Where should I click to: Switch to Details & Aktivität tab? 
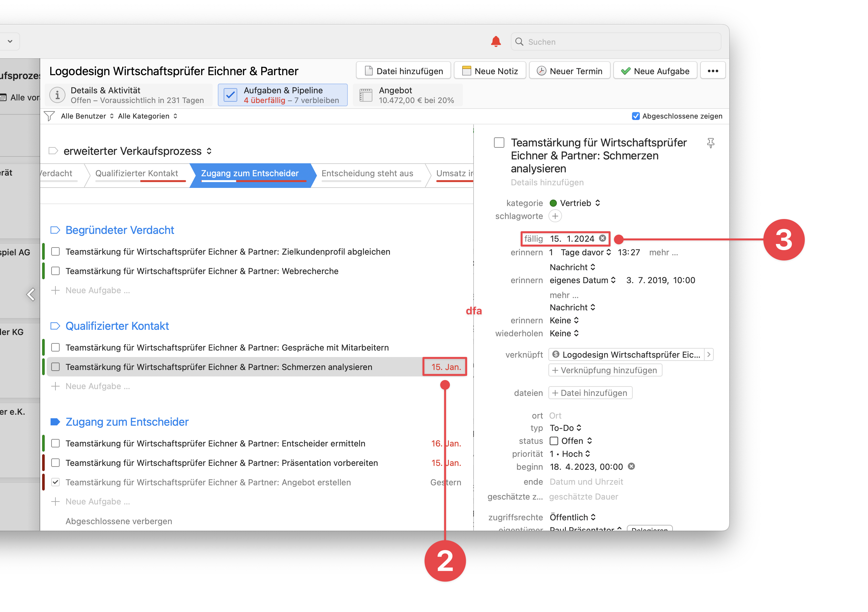[129, 95]
